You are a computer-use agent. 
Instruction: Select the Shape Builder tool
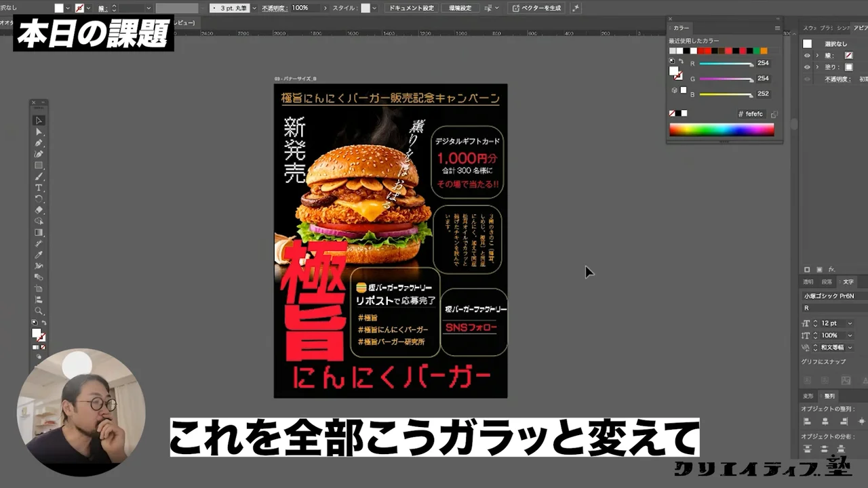click(x=39, y=221)
